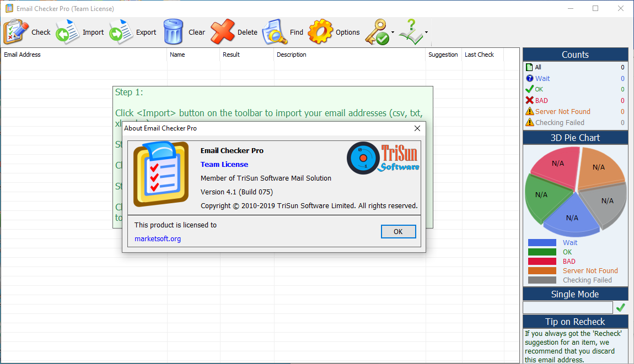Click Version 4.1 (Build 075) text
Screen dimensions: 634x364
[x=237, y=192]
